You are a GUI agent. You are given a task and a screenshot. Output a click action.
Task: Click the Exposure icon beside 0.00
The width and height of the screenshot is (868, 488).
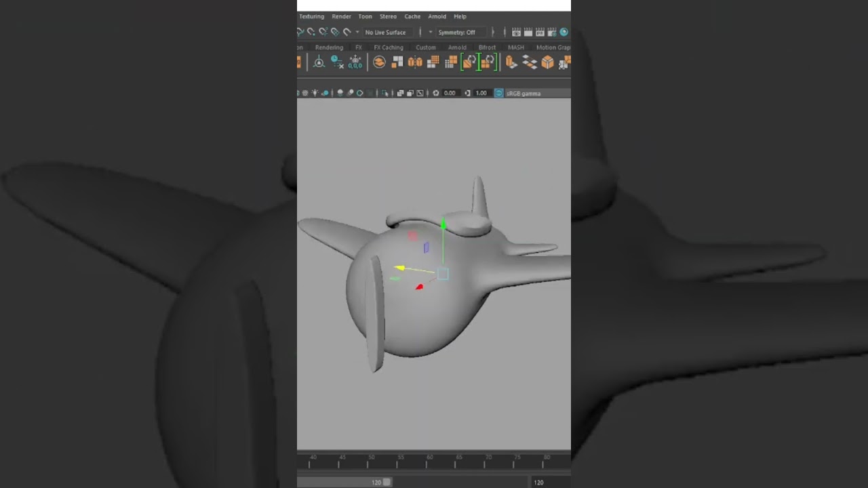pyautogui.click(x=436, y=93)
